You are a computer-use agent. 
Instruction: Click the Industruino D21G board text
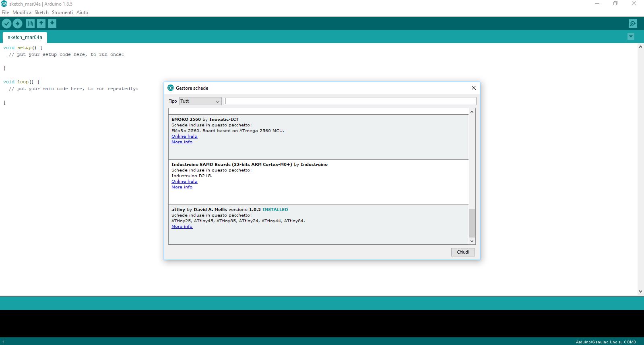[x=192, y=176]
